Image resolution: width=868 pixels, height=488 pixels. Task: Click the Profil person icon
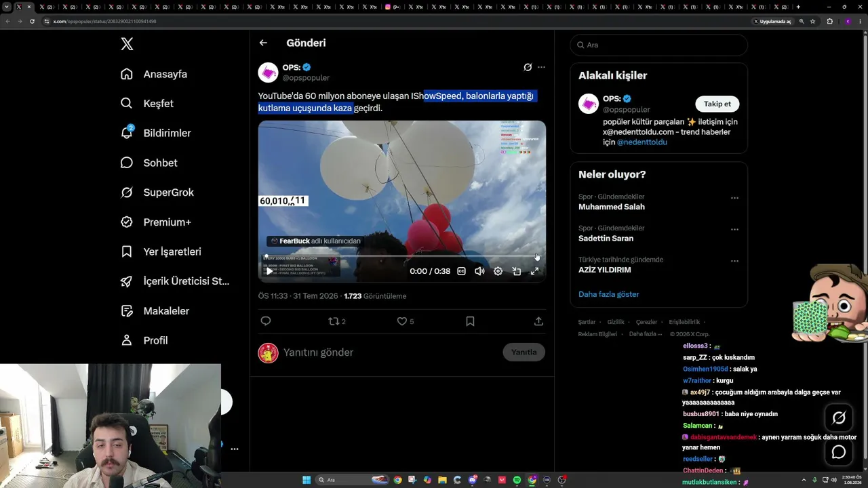127,340
